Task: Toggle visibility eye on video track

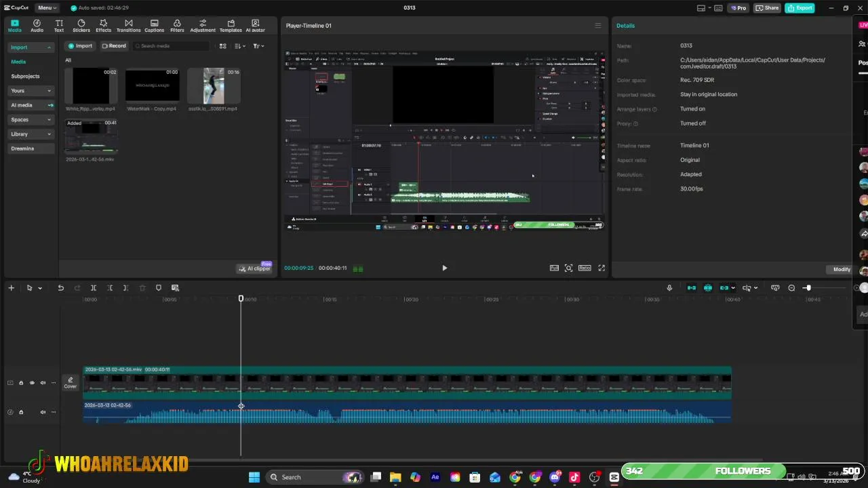Action: coord(31,383)
